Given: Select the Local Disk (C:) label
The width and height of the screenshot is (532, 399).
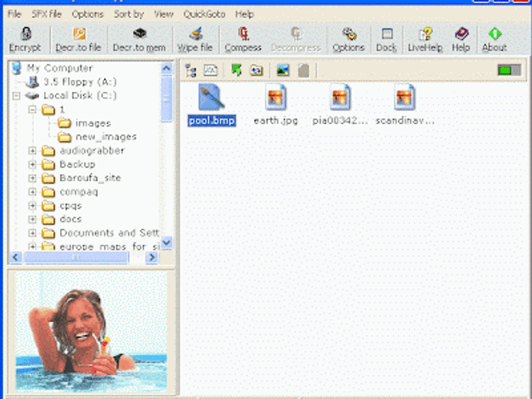Looking at the screenshot, I should pyautogui.click(x=79, y=96).
